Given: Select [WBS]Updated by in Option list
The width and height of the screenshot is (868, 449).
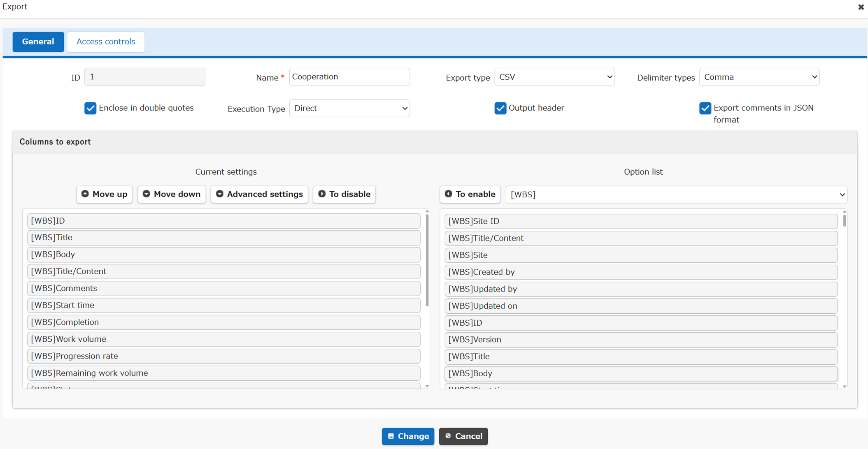Looking at the screenshot, I should (x=641, y=289).
